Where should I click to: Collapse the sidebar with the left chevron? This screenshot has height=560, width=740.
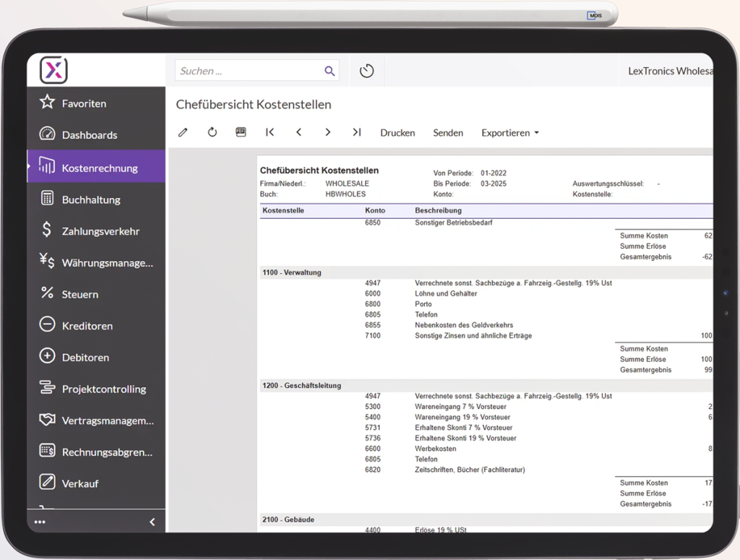152,522
